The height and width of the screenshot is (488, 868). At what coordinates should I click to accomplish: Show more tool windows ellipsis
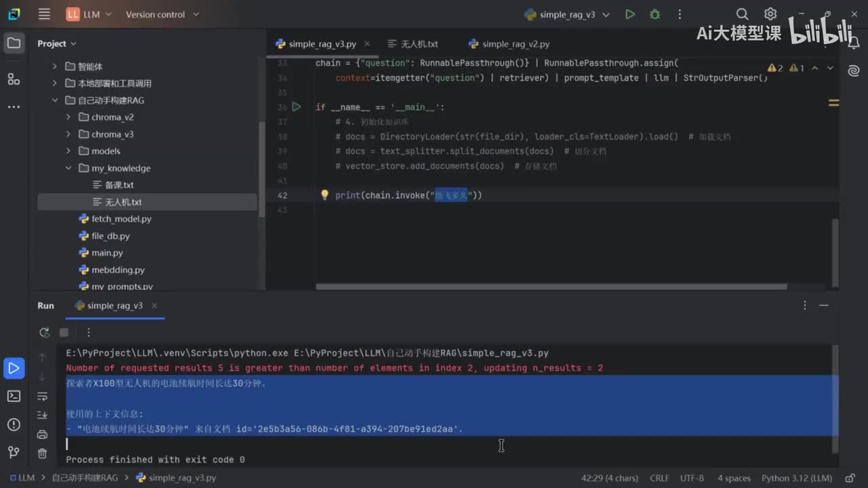[x=14, y=107]
